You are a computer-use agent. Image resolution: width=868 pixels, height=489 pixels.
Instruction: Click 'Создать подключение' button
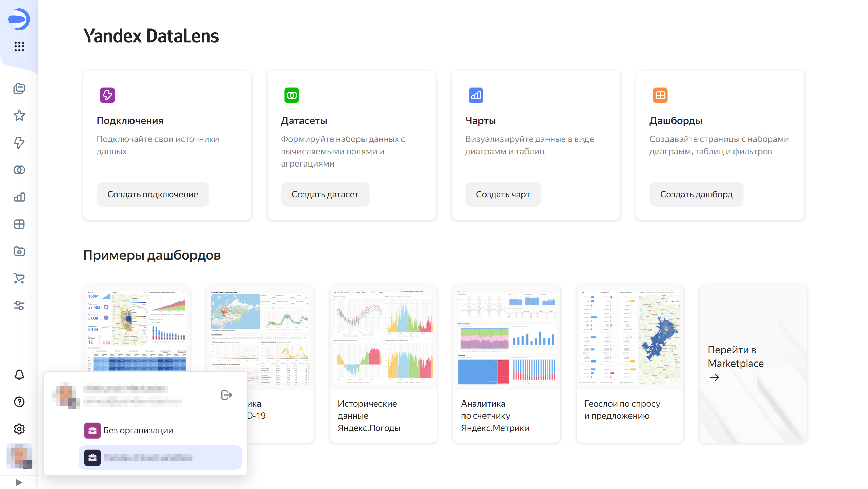click(x=153, y=194)
